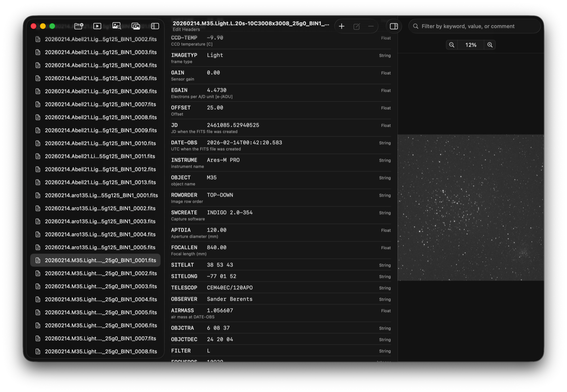The height and width of the screenshot is (392, 567).
Task: Click the IMAGETYP keyword
Action: 184,55
